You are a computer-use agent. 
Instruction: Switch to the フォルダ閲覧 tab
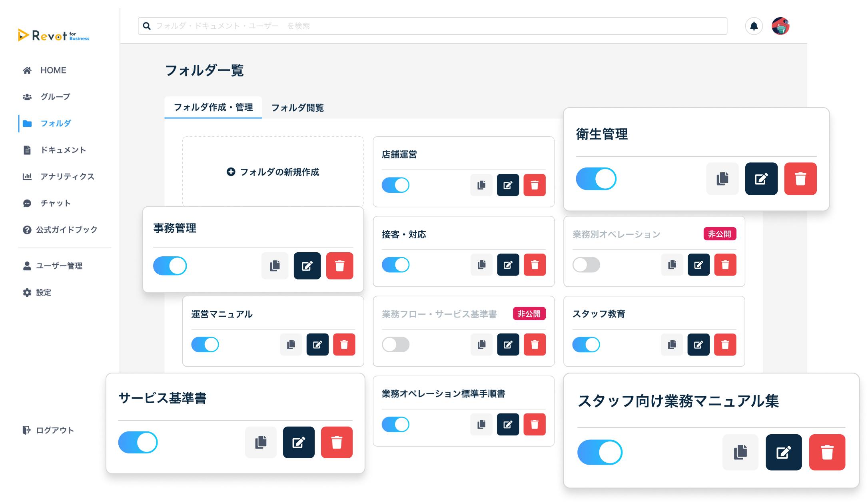(297, 108)
